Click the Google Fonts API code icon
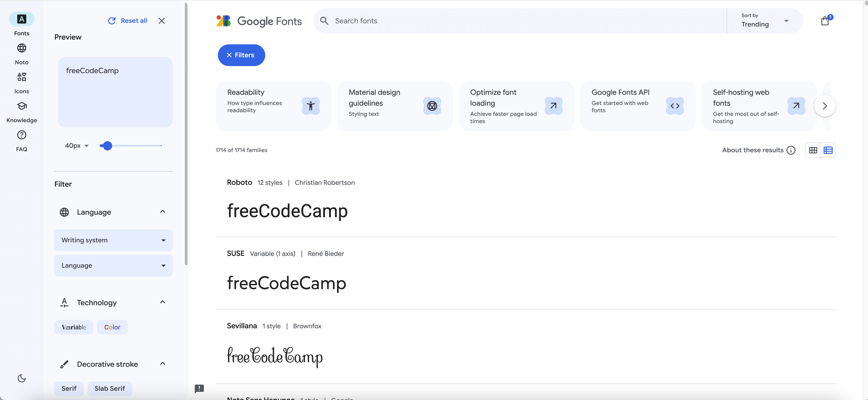The image size is (868, 400). click(x=675, y=106)
